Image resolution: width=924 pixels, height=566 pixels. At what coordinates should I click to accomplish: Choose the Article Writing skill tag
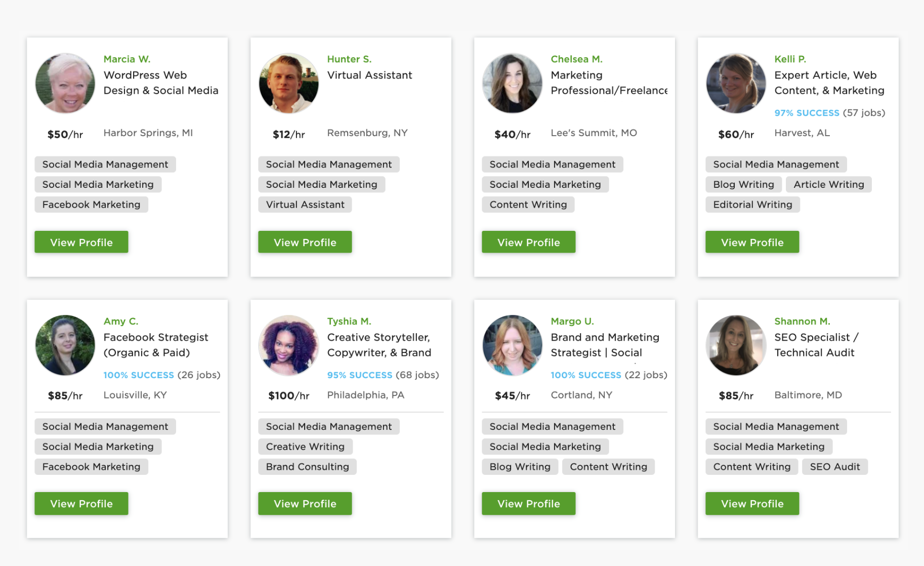pos(829,184)
